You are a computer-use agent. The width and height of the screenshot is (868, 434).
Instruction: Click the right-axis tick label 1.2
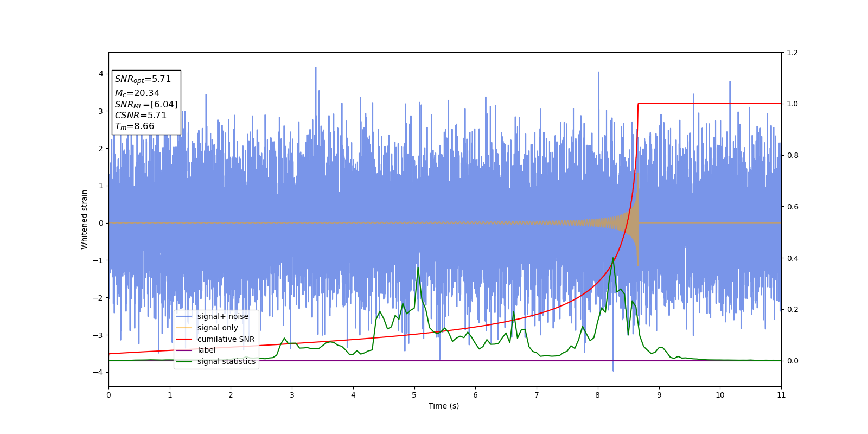792,53
